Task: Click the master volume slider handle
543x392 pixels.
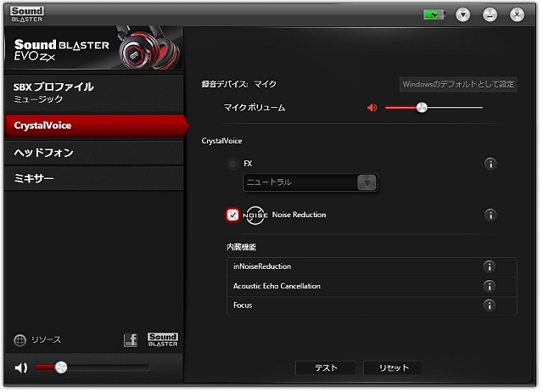Action: (x=61, y=367)
